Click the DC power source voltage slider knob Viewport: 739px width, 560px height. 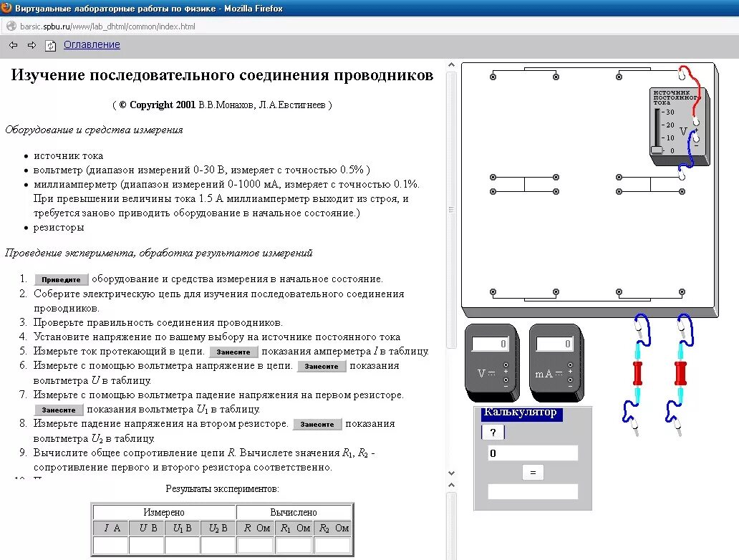657,150
